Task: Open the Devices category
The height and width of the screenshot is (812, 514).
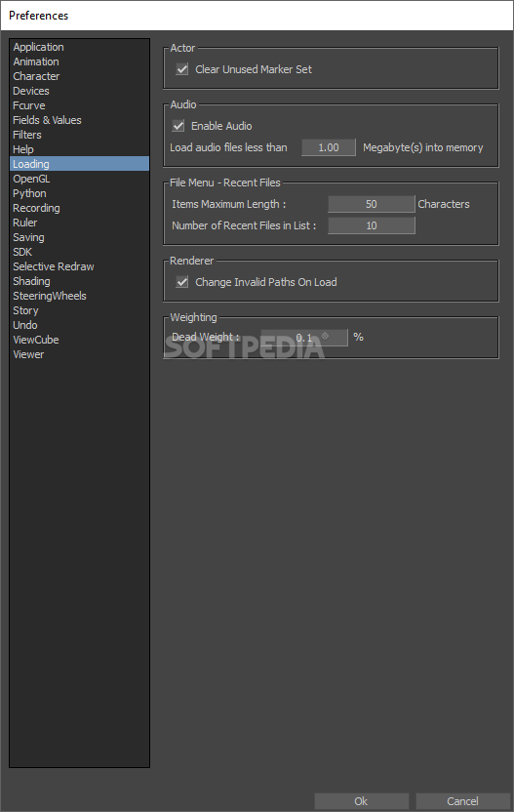Action: click(79, 91)
